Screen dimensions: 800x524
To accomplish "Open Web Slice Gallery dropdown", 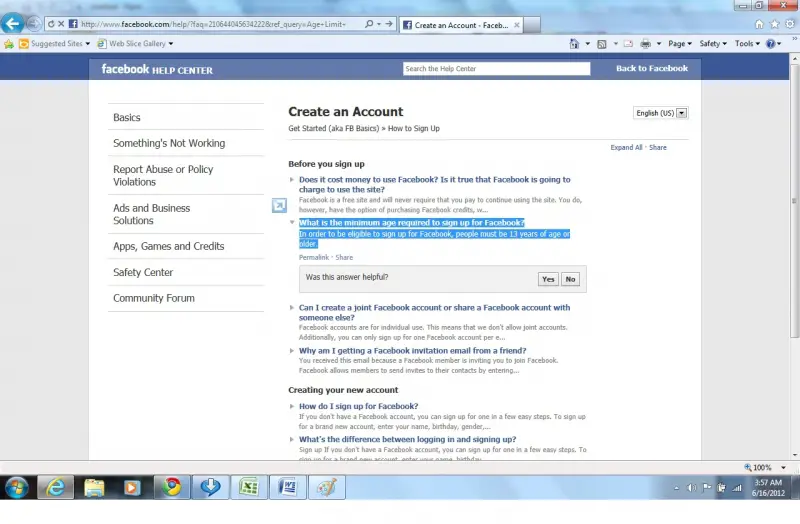I will 171,44.
